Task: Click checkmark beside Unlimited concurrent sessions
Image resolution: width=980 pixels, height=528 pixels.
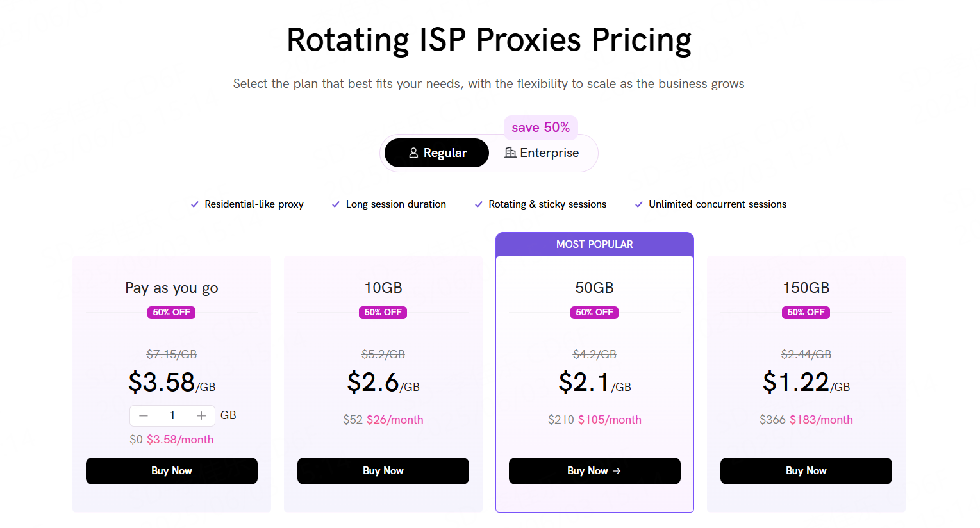Action: [639, 204]
